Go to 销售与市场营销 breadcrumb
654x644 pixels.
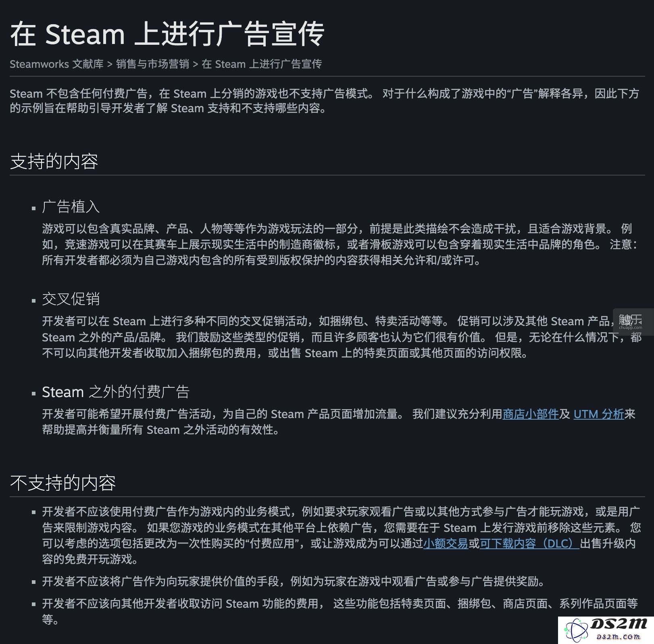click(x=152, y=64)
